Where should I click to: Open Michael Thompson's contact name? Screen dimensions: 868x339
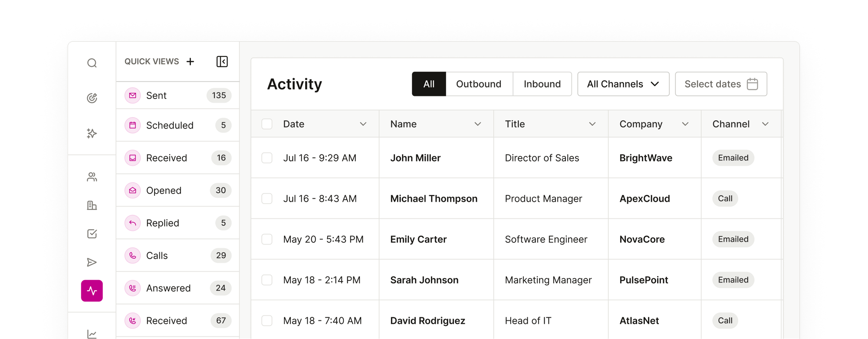click(434, 199)
